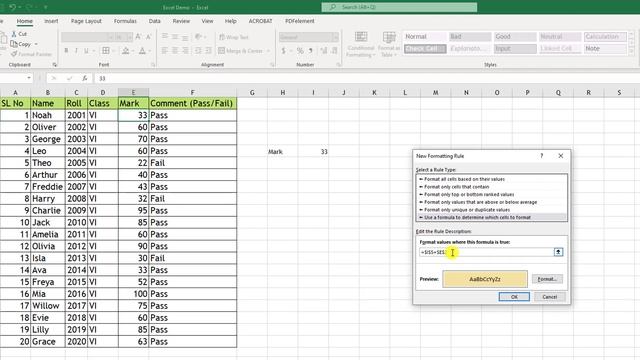This screenshot has height=360, width=640.
Task: Click the Accounting dollar format icon
Action: (283, 51)
